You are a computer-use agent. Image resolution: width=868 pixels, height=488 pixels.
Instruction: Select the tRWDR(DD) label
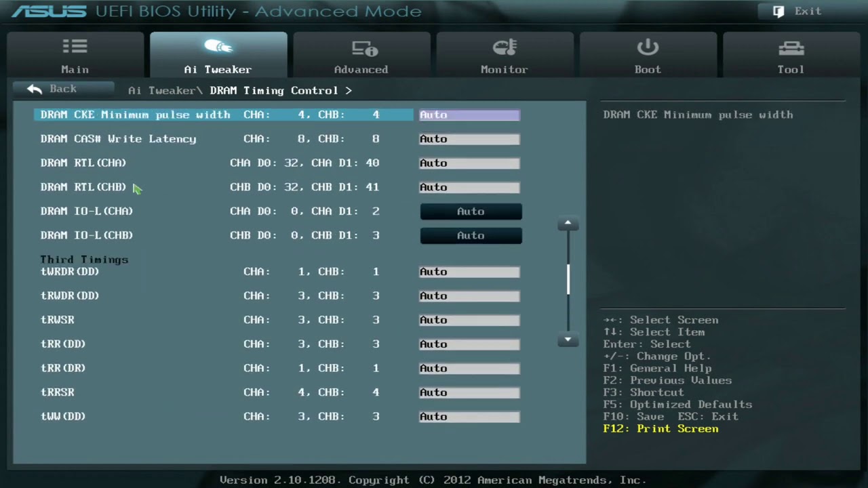(70, 296)
